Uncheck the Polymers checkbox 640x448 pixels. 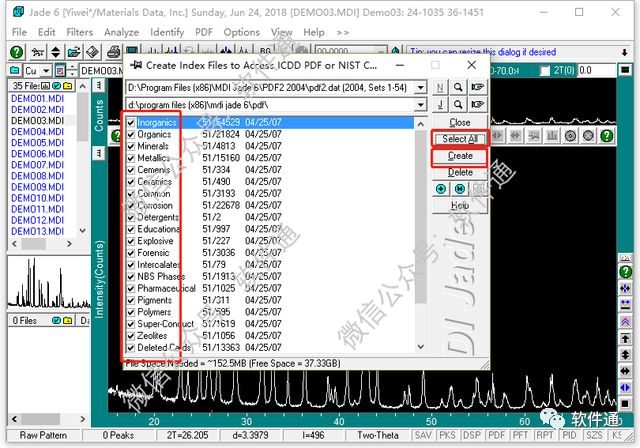pos(131,312)
